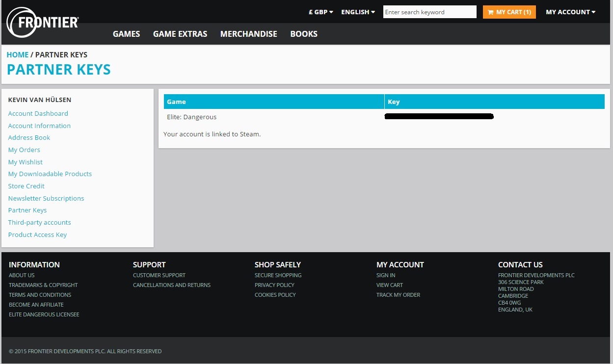Click the Kevin van Hülsen sidebar heading
The width and height of the screenshot is (613, 364).
tap(40, 100)
